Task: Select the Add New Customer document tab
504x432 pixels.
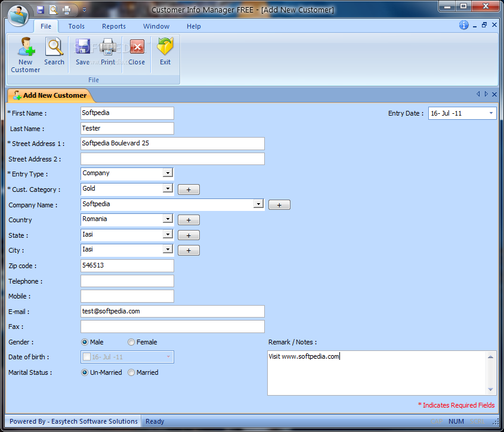Action: click(50, 95)
